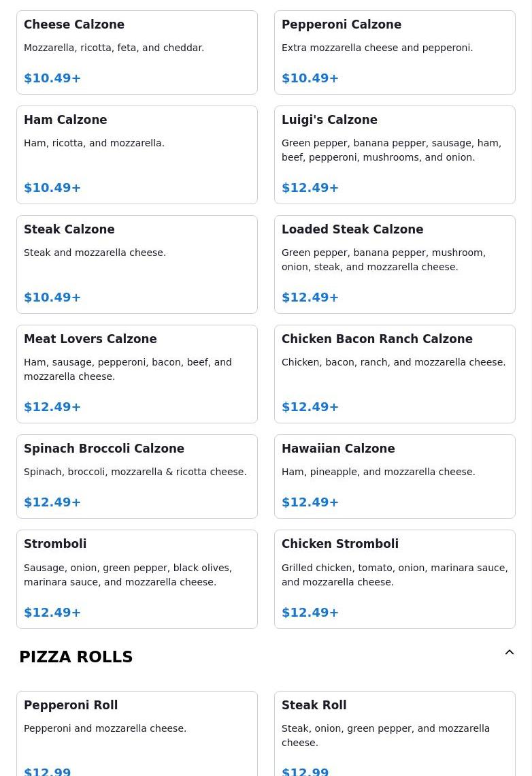
Task: Click the page's vertical scrollbar
Action: pos(529,388)
